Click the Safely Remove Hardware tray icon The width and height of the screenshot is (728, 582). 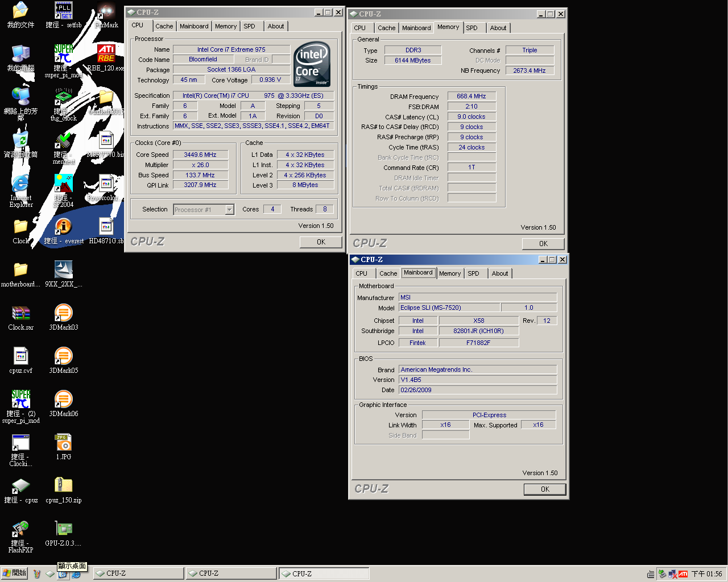tap(662, 574)
